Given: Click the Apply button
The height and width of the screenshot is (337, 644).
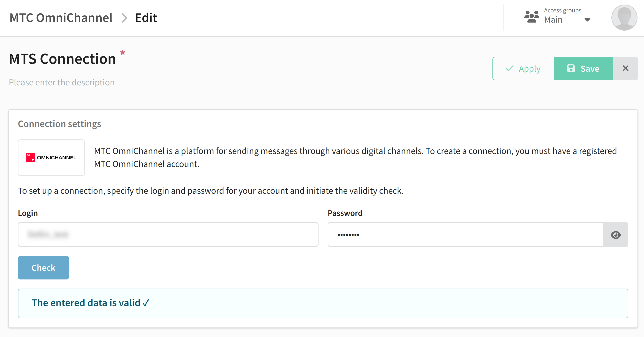Looking at the screenshot, I should [x=523, y=68].
